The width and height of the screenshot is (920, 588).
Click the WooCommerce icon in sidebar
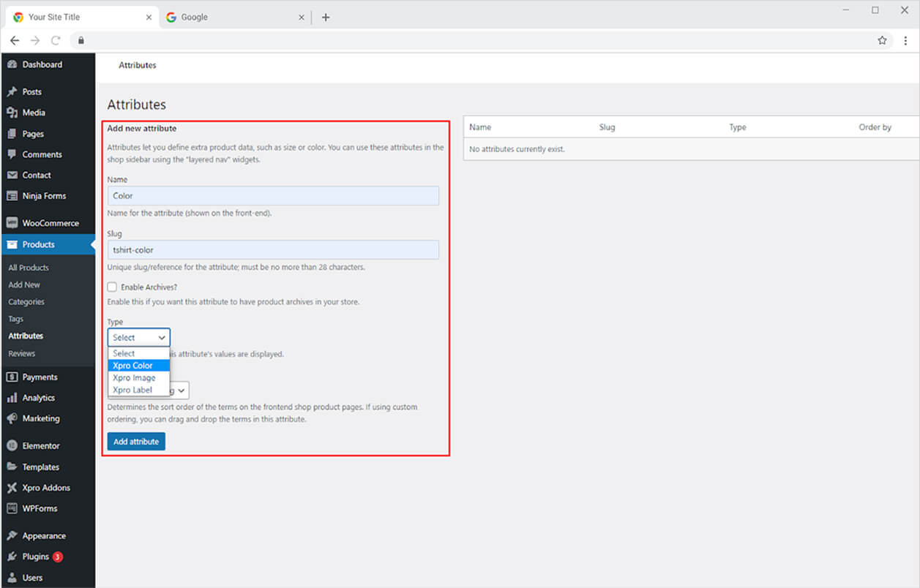coord(12,223)
